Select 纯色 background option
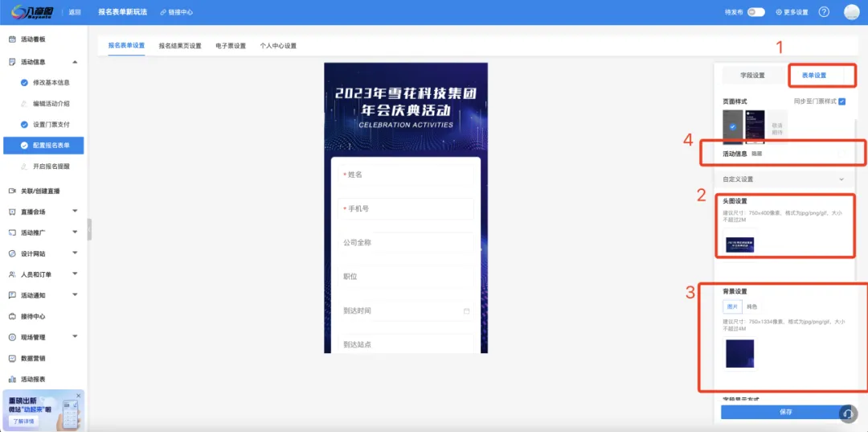 (x=752, y=307)
